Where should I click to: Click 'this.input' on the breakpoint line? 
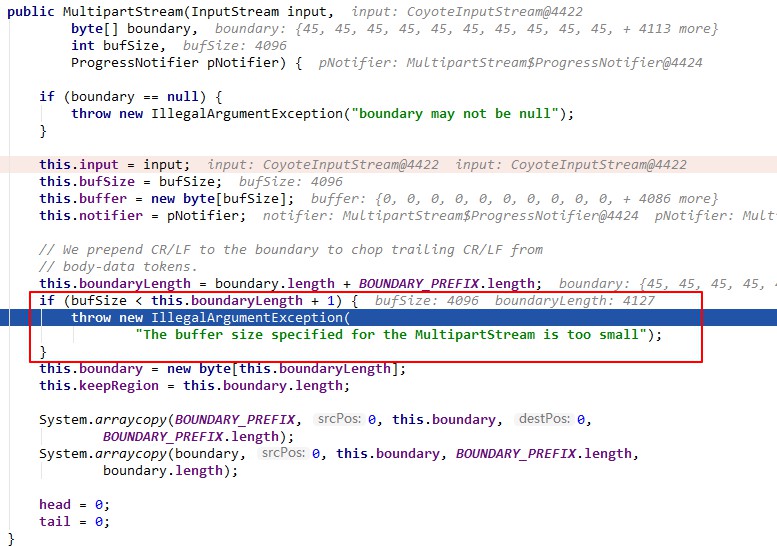point(79,164)
